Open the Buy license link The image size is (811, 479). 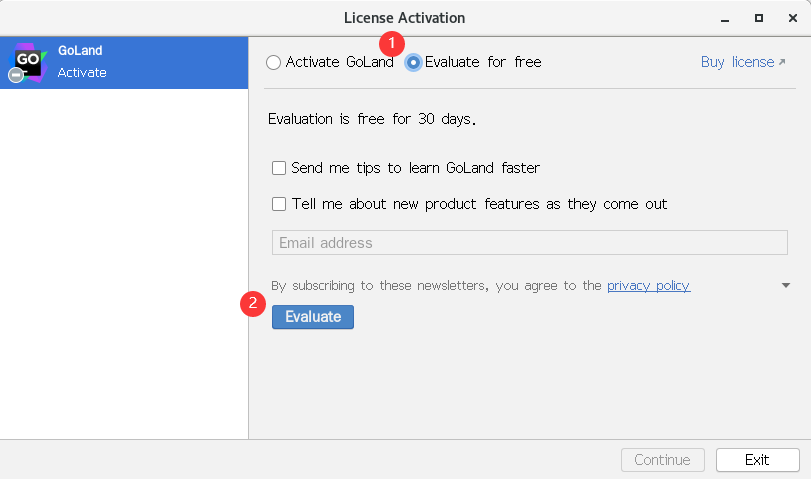pos(737,62)
